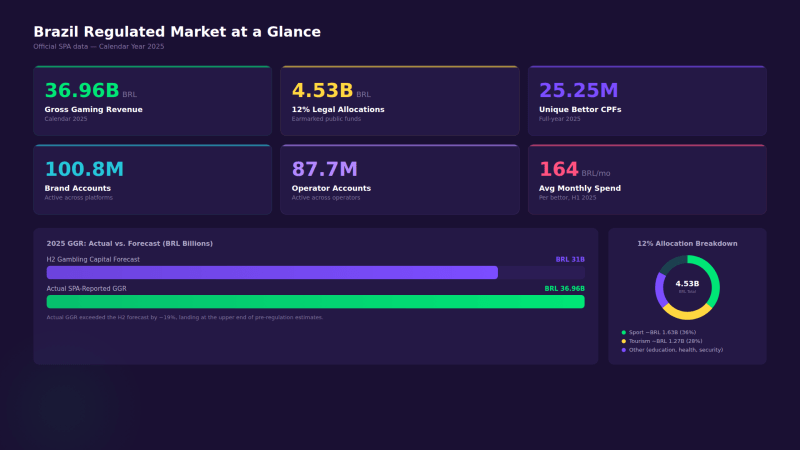
Task: Click the dark teal donut chart segment
Action: point(671,263)
